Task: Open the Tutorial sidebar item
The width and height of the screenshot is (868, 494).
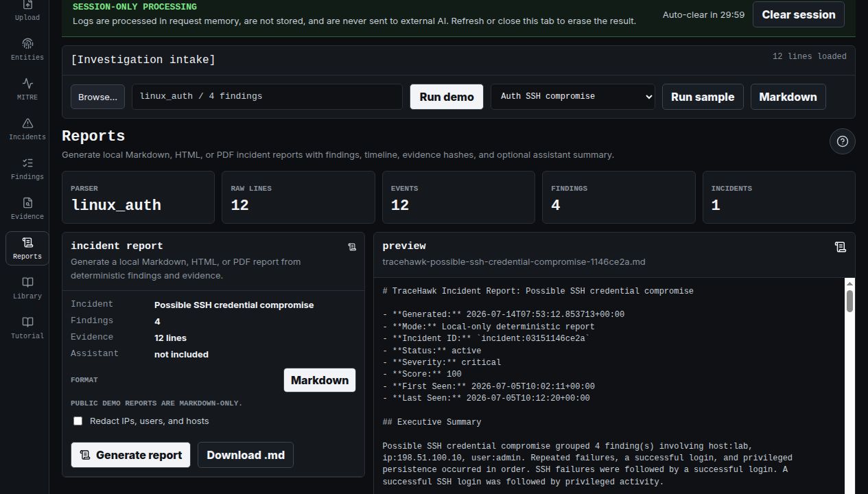Action: pos(27,328)
